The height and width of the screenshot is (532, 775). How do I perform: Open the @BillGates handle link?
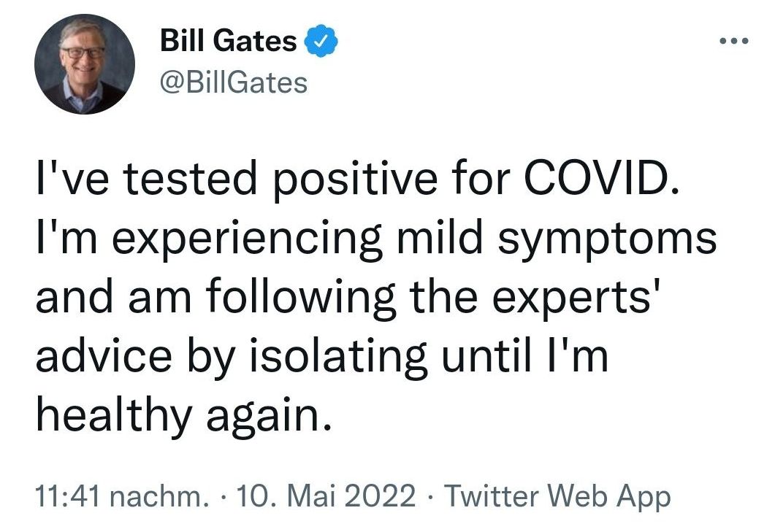point(233,82)
